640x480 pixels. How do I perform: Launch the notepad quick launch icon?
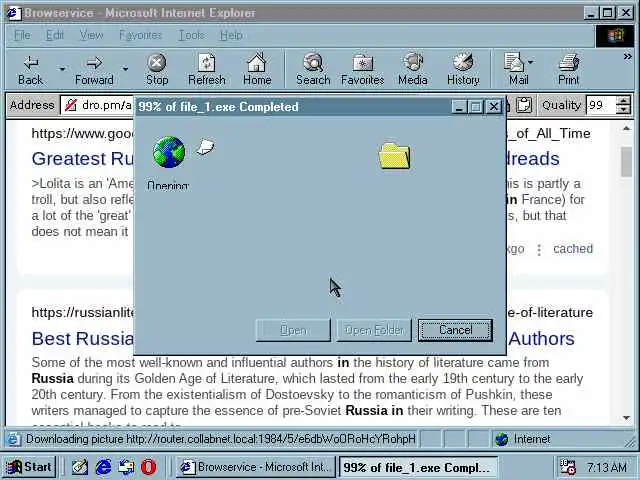pos(79,467)
